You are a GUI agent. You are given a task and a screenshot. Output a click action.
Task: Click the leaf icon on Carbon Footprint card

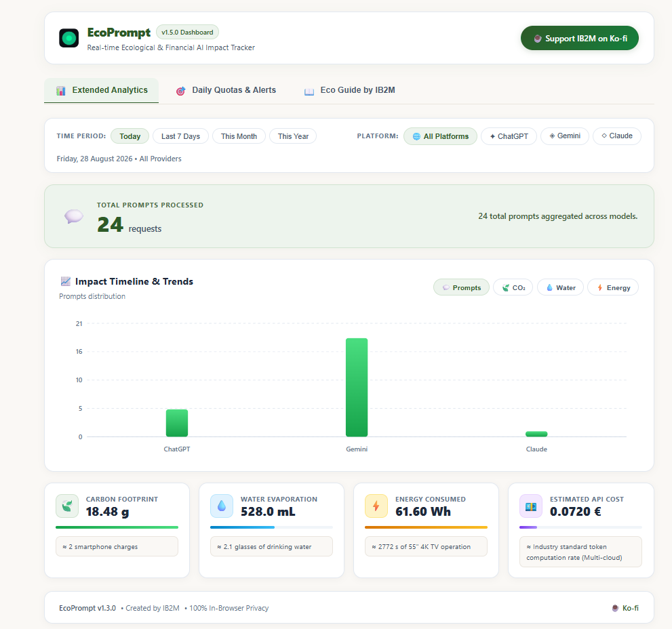tap(67, 506)
